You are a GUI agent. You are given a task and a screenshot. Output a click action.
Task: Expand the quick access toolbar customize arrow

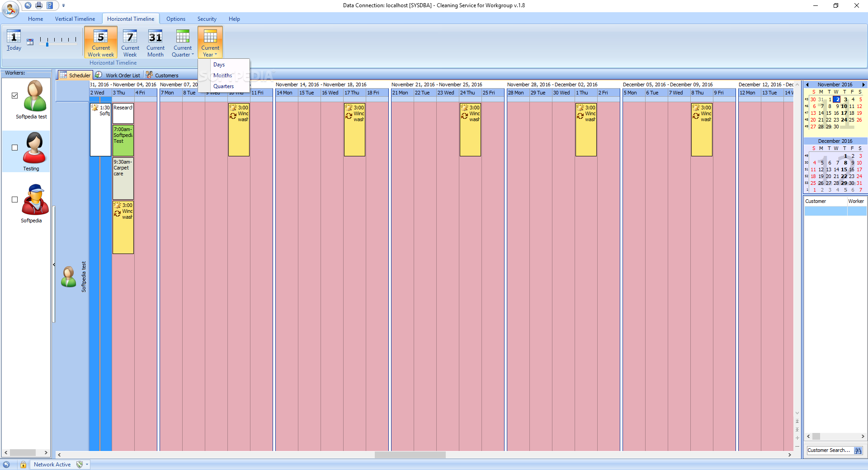[x=63, y=5]
